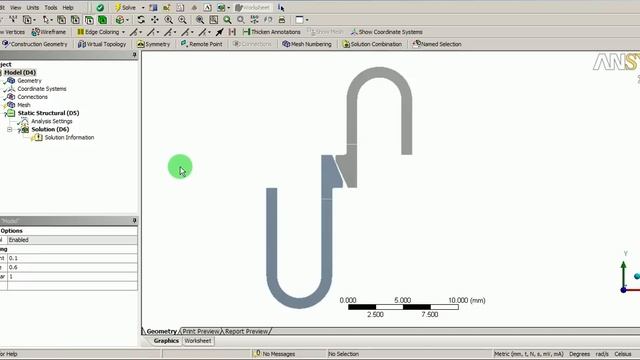The height and width of the screenshot is (360, 640).
Task: Select Solution Information tree item
Action: click(x=69, y=138)
